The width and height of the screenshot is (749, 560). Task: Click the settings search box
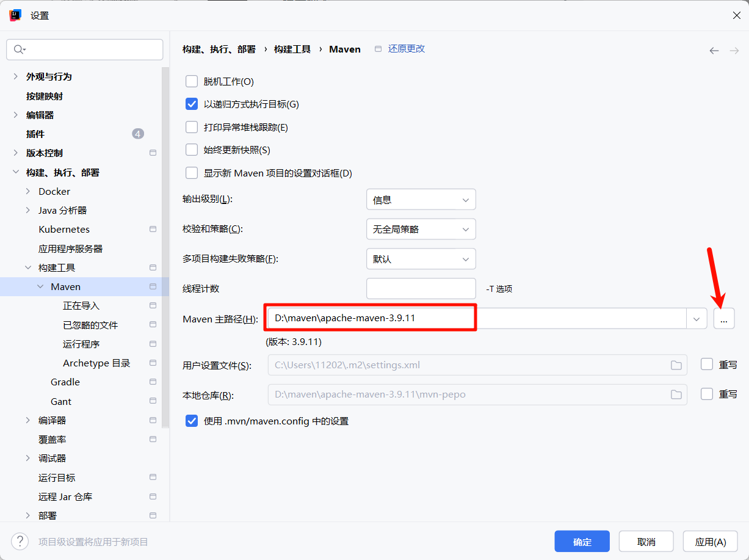click(x=85, y=49)
